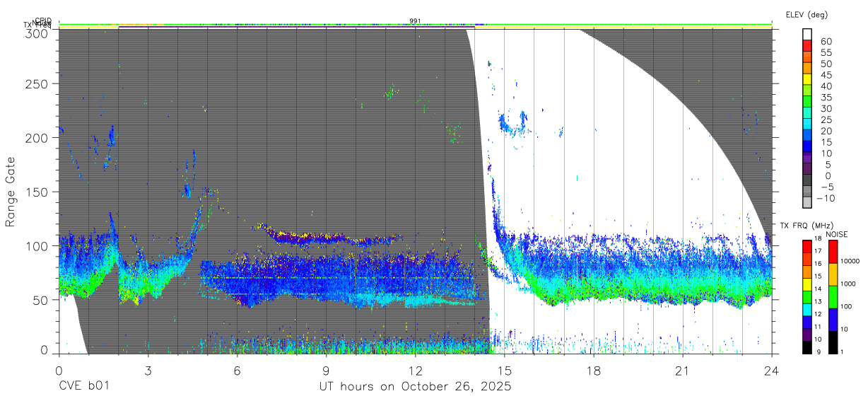The height and width of the screenshot is (401, 868).
Task: Click the cyan ELEV swatch between 20 and 25
Action: pos(807,125)
